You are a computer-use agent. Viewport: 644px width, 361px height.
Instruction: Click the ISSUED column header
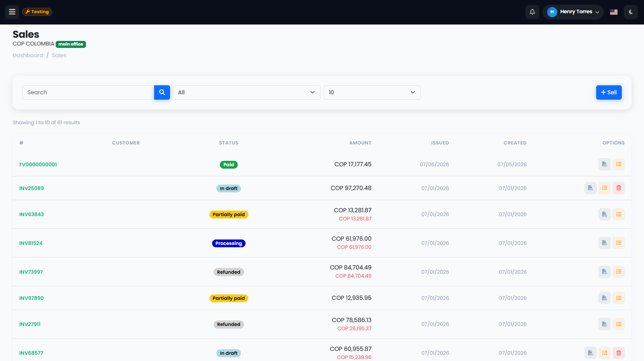click(440, 143)
